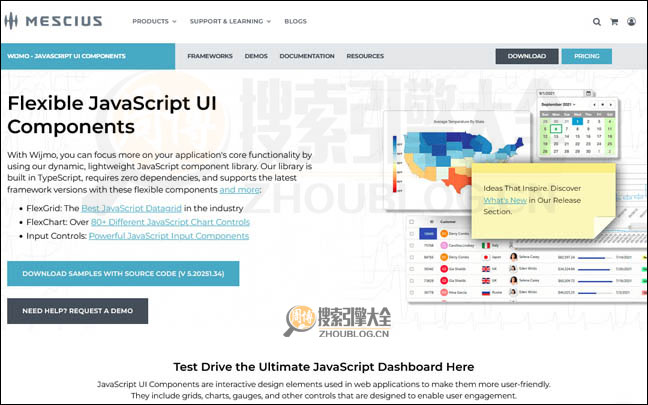Toggle checkbox in the Japan row
Viewport: 648px width, 405px height.
(412, 257)
